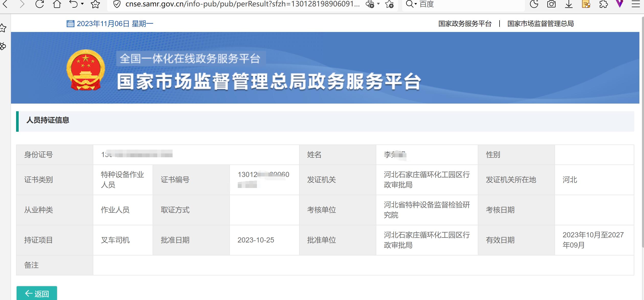Image resolution: width=644 pixels, height=300 pixels.
Task: Take a screenshot with the camera icon
Action: (x=551, y=4)
